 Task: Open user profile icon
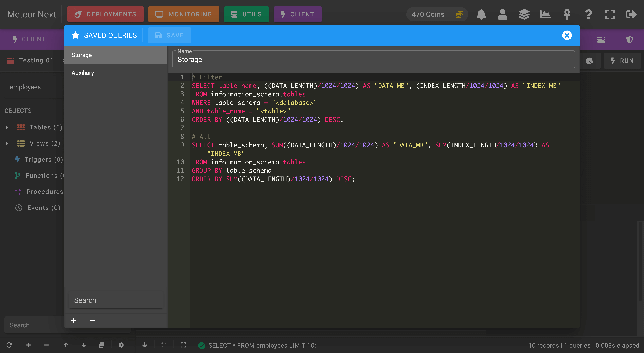click(x=502, y=14)
